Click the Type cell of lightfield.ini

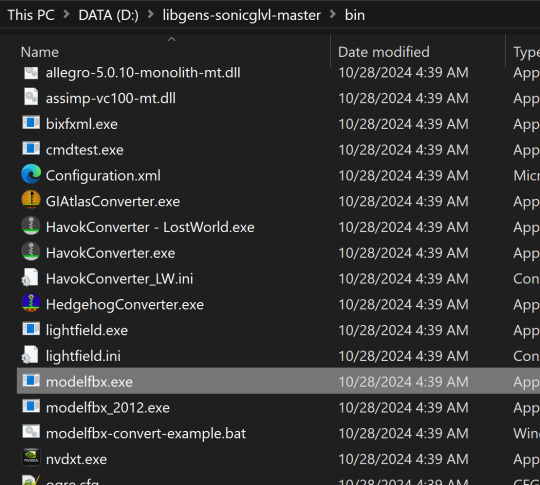coord(526,356)
